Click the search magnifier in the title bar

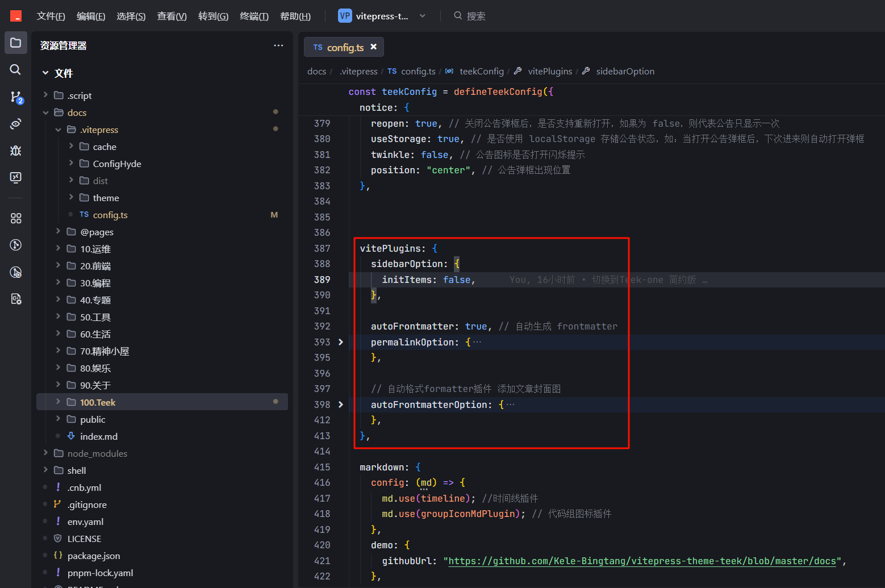tap(458, 16)
